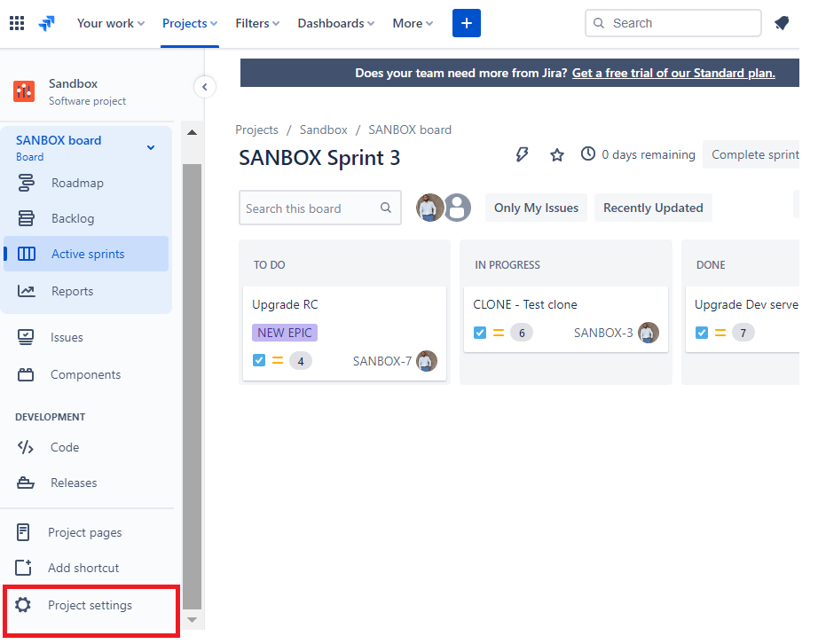Click assignee avatar on SANBOX-7 card
Image resolution: width=818 pixels, height=644 pixels.
427,361
